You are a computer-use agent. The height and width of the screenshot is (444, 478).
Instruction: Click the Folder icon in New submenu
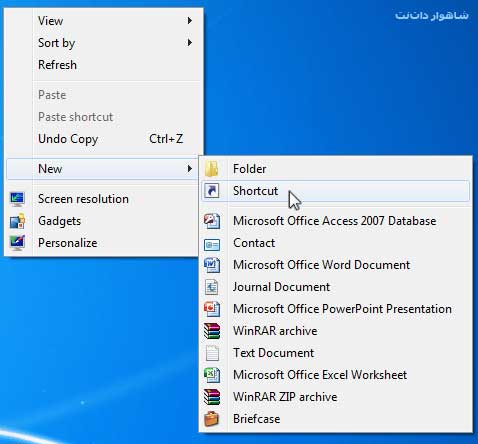pyautogui.click(x=212, y=169)
